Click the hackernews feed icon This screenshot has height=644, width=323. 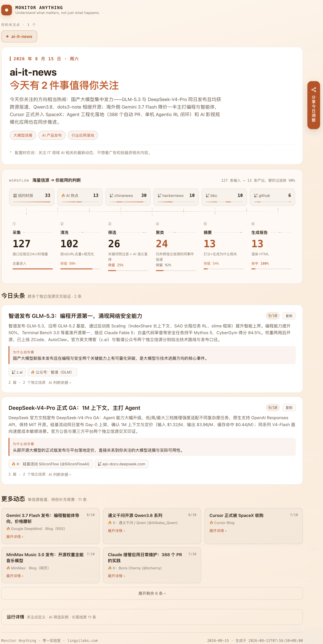pyautogui.click(x=159, y=195)
